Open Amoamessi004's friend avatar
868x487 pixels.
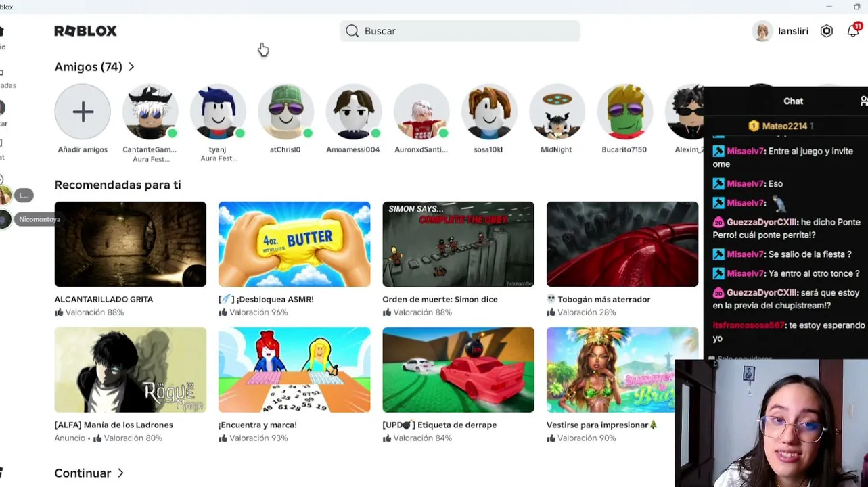click(353, 112)
